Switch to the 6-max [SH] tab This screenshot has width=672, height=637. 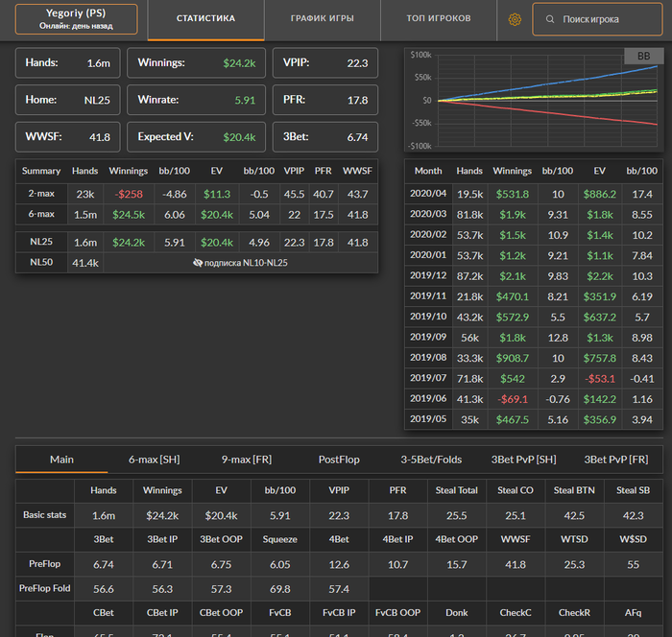pyautogui.click(x=154, y=460)
